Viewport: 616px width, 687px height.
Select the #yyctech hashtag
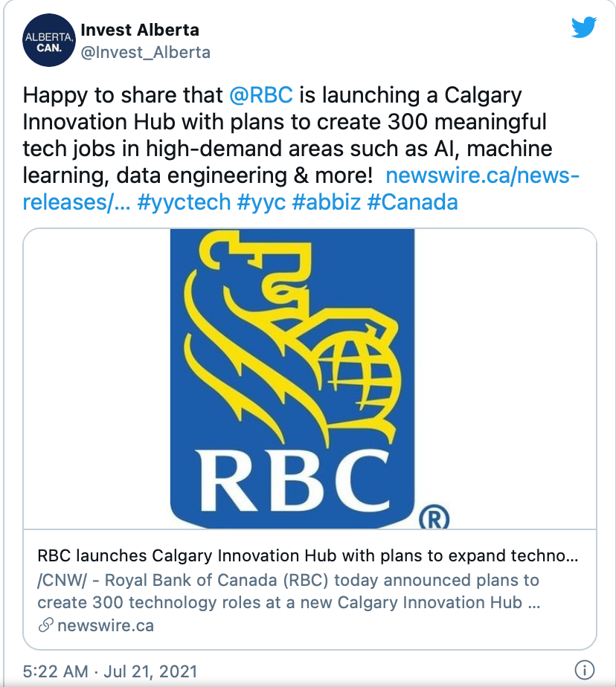pos(185,202)
